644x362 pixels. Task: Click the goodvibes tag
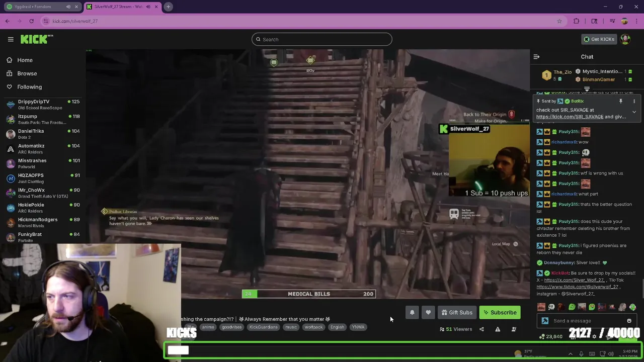click(232, 327)
